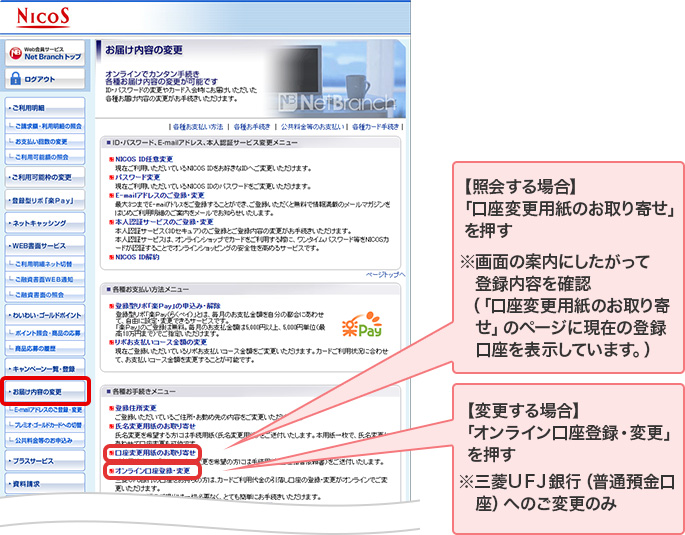Viewport: 685px width, 535px height.
Task: Open NICOS ID解約 link
Action: pos(137,257)
